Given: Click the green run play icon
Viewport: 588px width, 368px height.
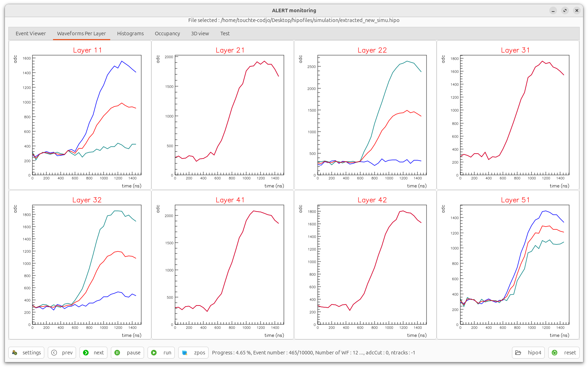Looking at the screenshot, I should click(x=154, y=353).
